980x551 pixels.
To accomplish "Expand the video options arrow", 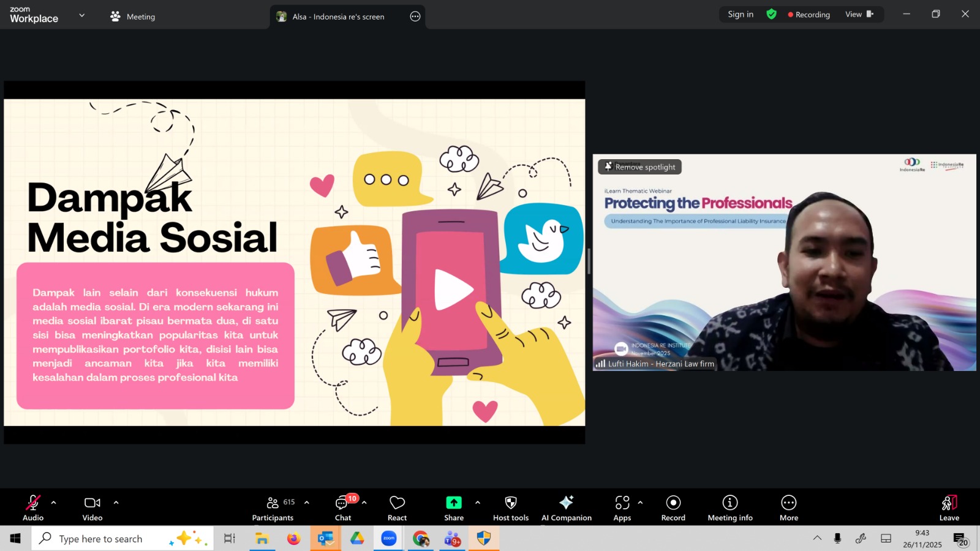I will pyautogui.click(x=116, y=503).
